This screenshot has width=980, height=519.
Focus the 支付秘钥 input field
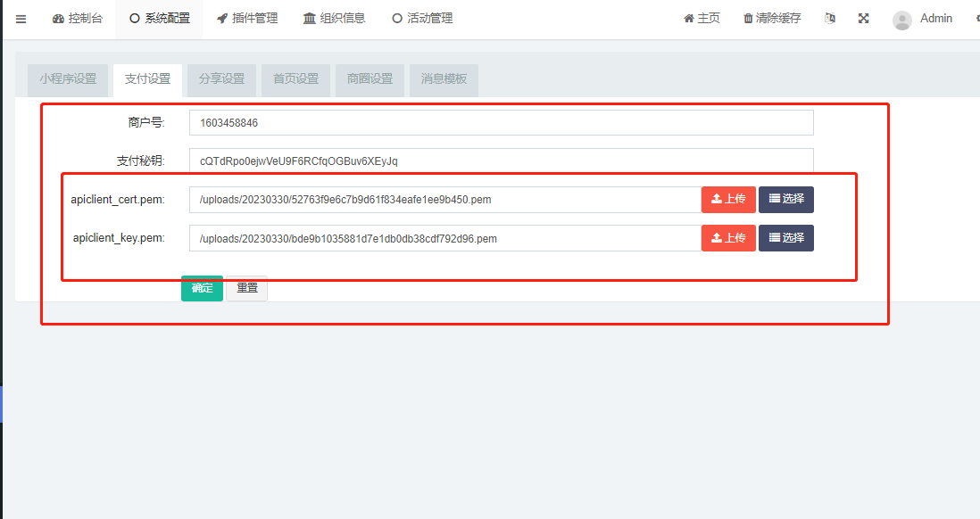(502, 161)
